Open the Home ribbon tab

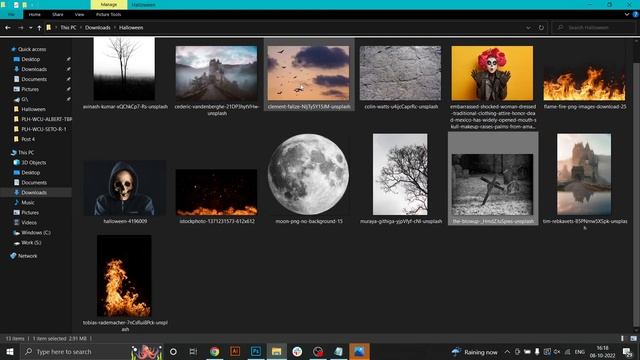[35, 14]
